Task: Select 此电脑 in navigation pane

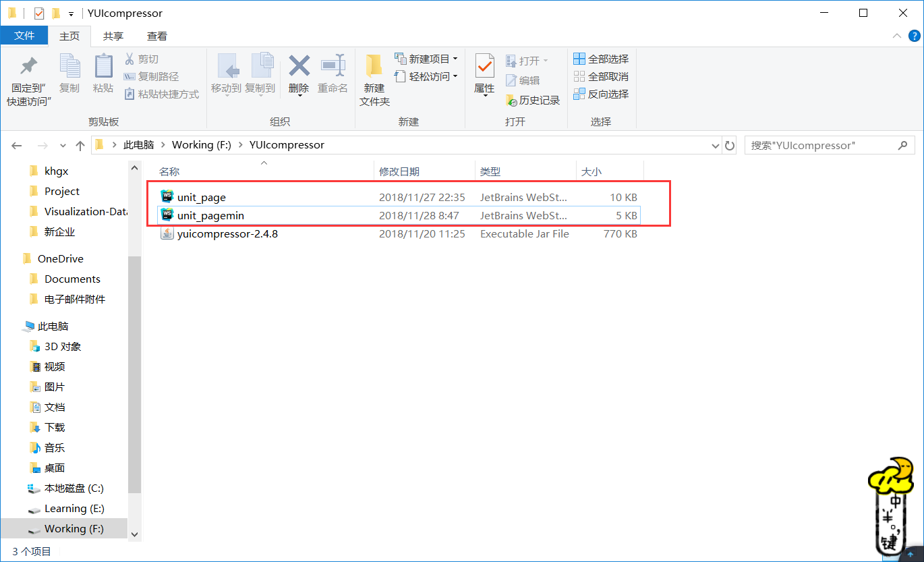Action: 53,327
